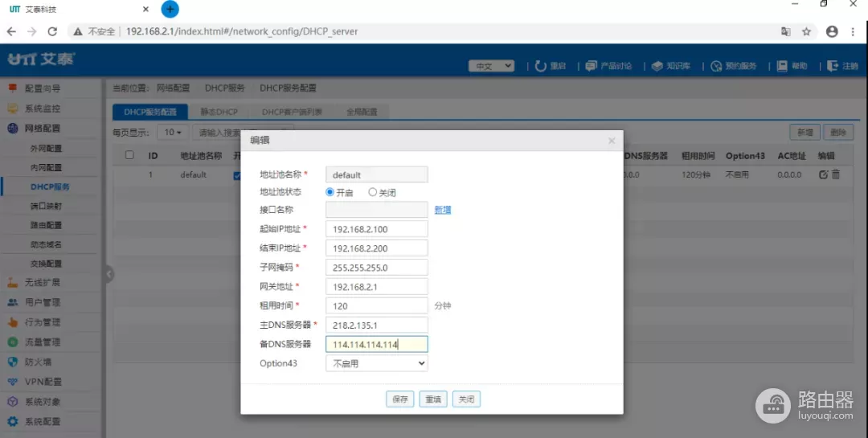Viewport: 868px width, 438px height.
Task: Open 帮助 help in header
Action: click(x=792, y=66)
